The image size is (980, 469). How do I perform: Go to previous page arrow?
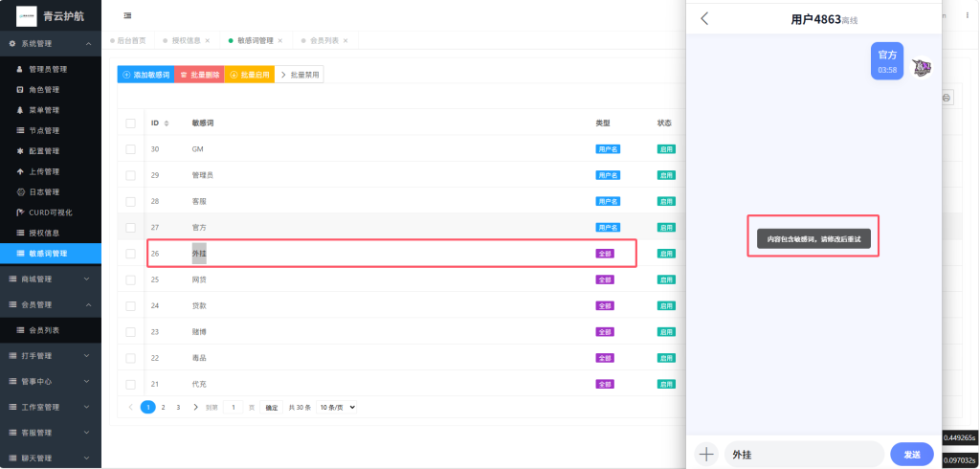pyautogui.click(x=130, y=407)
